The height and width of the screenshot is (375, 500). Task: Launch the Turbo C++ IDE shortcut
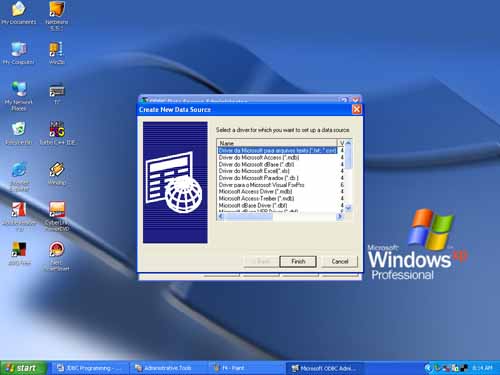(57, 133)
